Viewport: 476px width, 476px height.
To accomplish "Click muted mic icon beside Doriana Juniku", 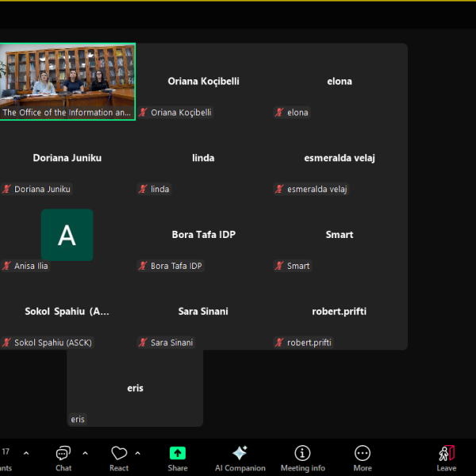I will coord(6,190).
